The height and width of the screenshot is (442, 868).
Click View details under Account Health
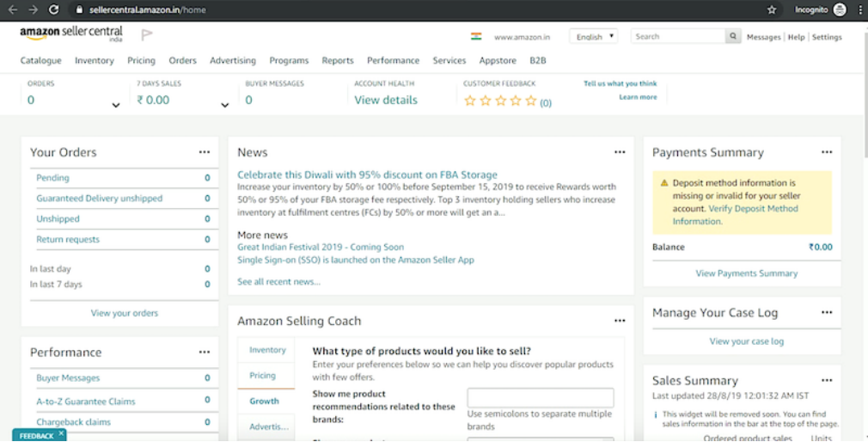click(x=386, y=101)
